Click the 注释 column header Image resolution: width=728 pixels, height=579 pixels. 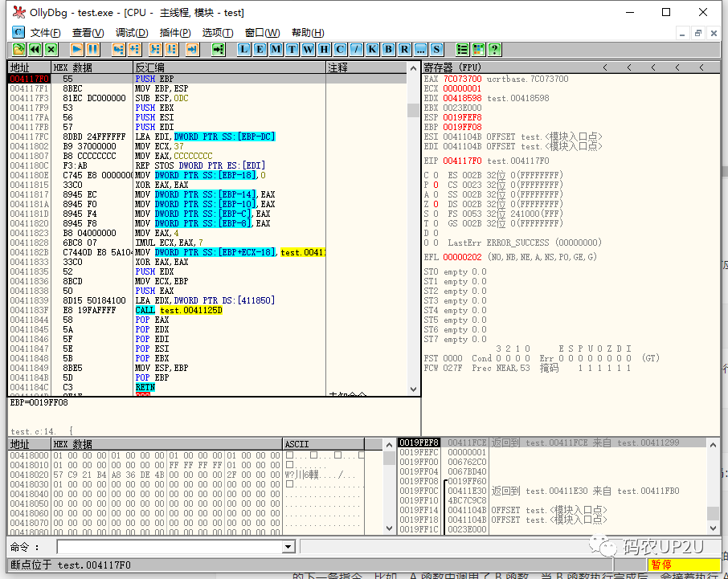pos(366,67)
